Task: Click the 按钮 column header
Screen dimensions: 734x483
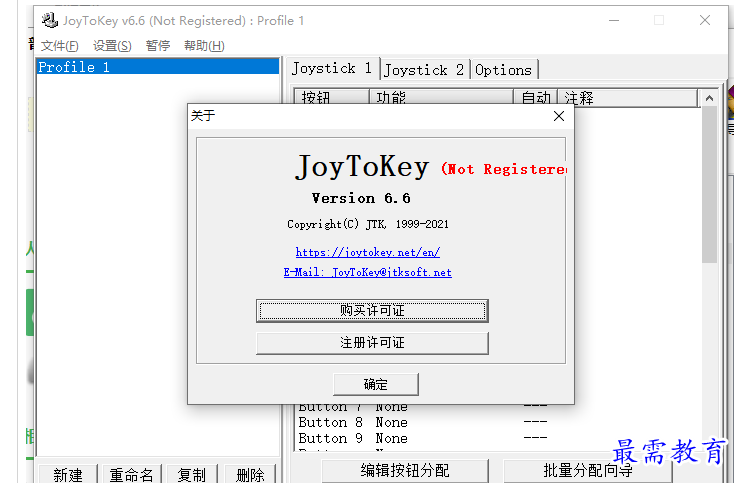Action: (x=331, y=97)
